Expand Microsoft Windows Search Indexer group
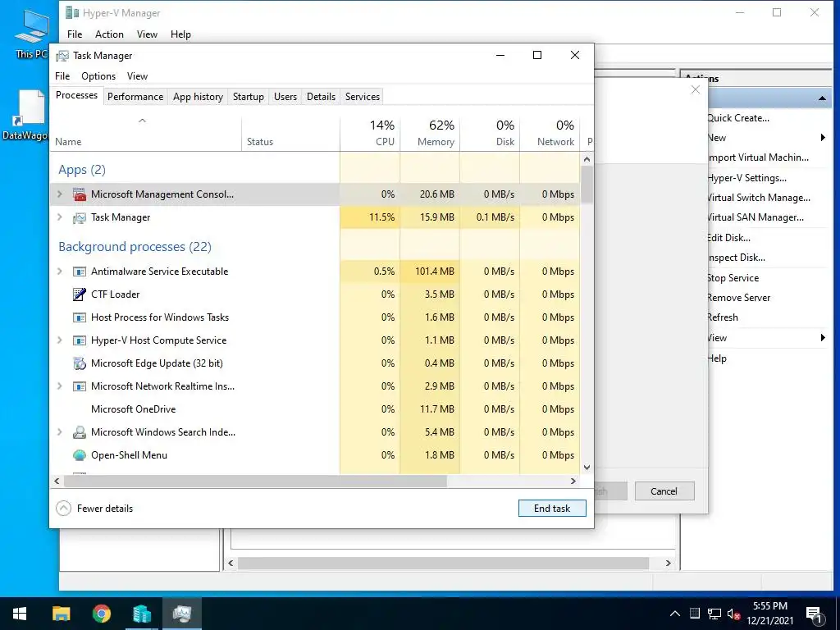Screen dimensions: 840x630 [60, 431]
